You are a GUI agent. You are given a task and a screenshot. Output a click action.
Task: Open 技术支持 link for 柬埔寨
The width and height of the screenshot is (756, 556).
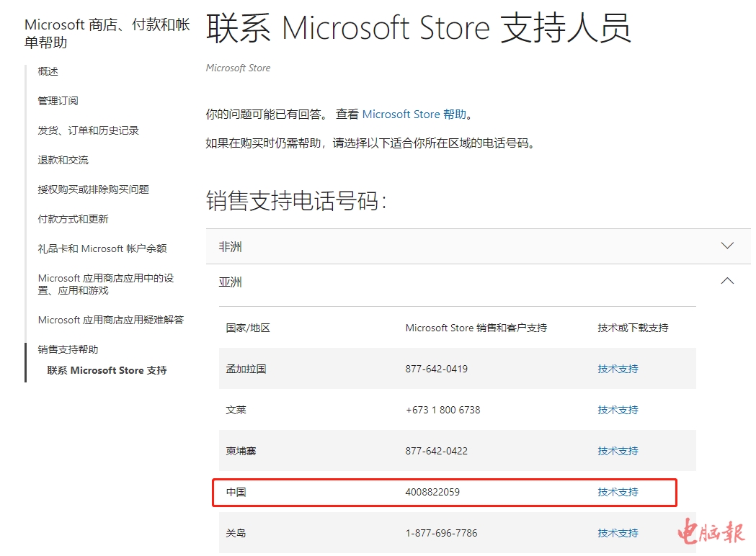[x=618, y=451]
